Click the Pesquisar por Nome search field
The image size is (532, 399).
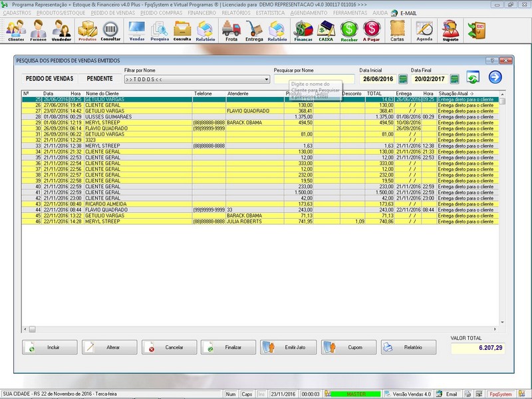click(x=314, y=78)
